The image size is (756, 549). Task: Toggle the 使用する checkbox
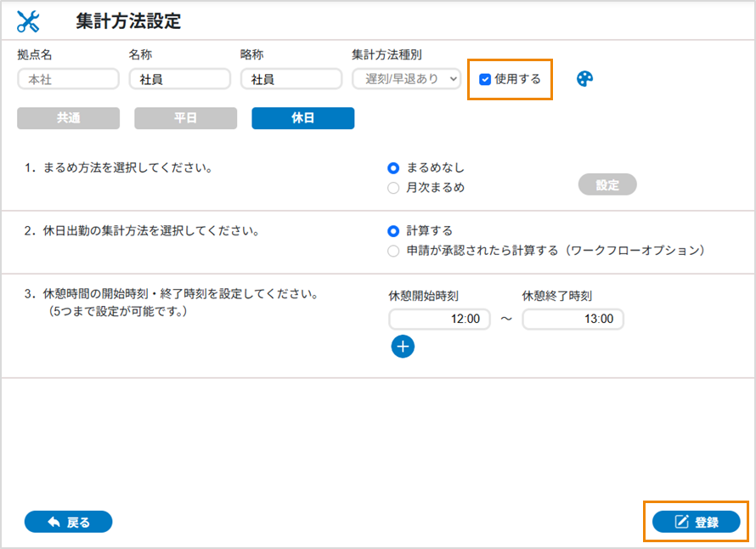[x=485, y=79]
